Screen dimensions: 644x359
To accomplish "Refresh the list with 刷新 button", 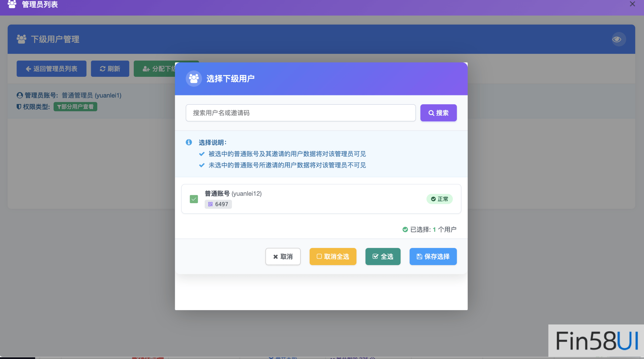I will click(x=110, y=69).
